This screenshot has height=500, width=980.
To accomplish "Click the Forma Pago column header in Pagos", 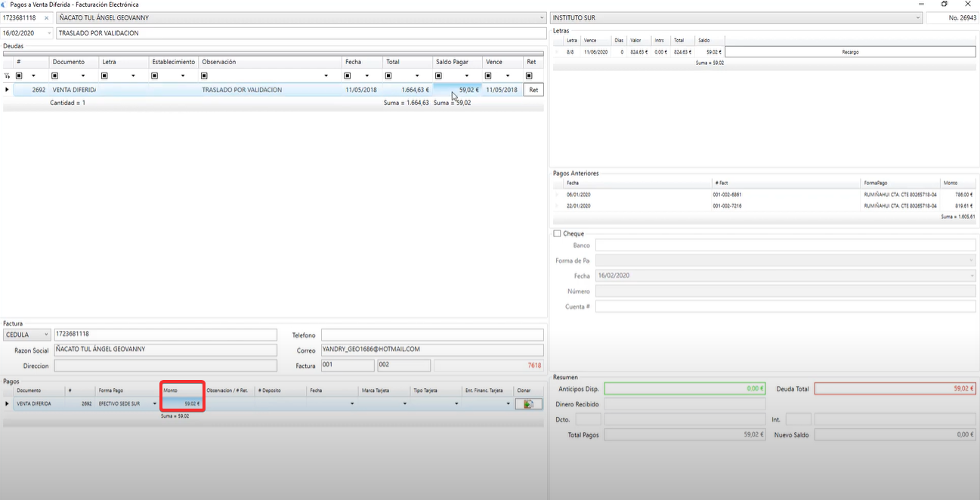I will [128, 390].
